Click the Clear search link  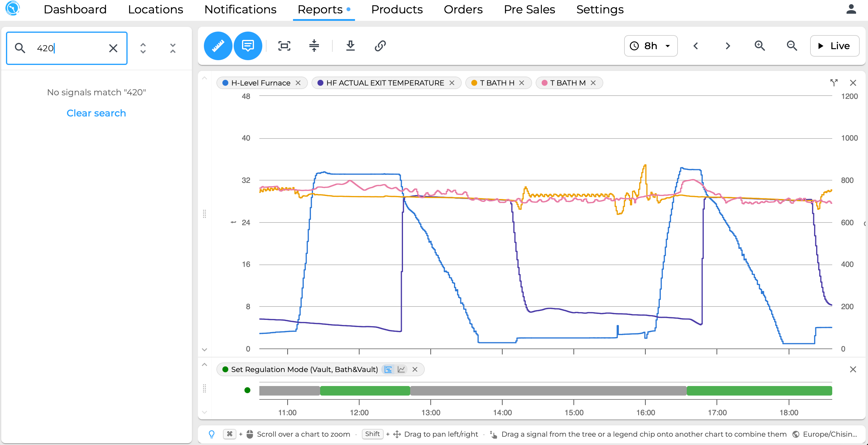coord(96,113)
